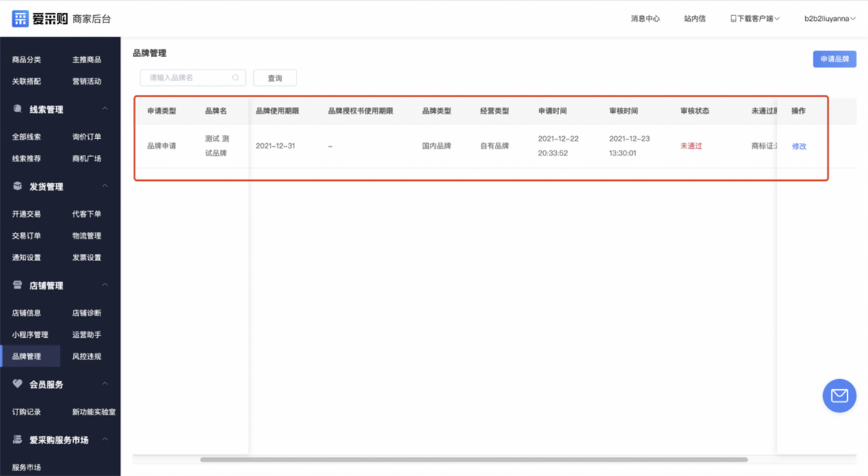Open 小程序管理 menu item
868x476 pixels.
click(x=30, y=335)
